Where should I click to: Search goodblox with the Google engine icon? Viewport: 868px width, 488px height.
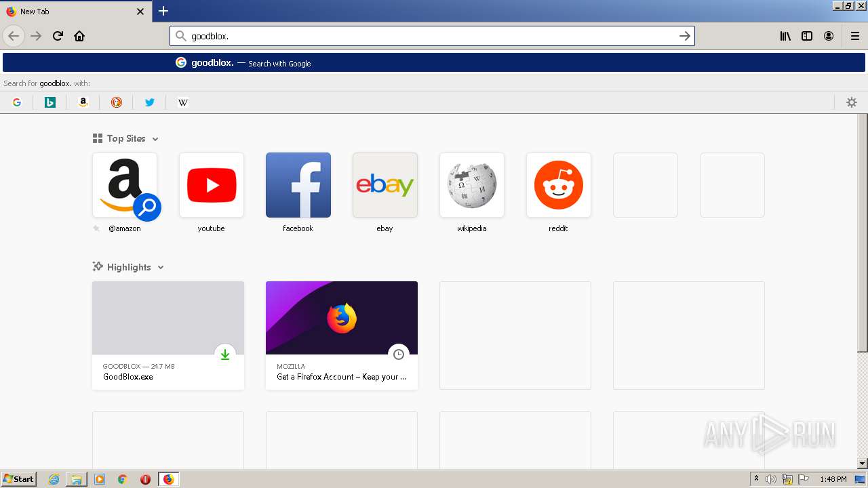tap(17, 102)
